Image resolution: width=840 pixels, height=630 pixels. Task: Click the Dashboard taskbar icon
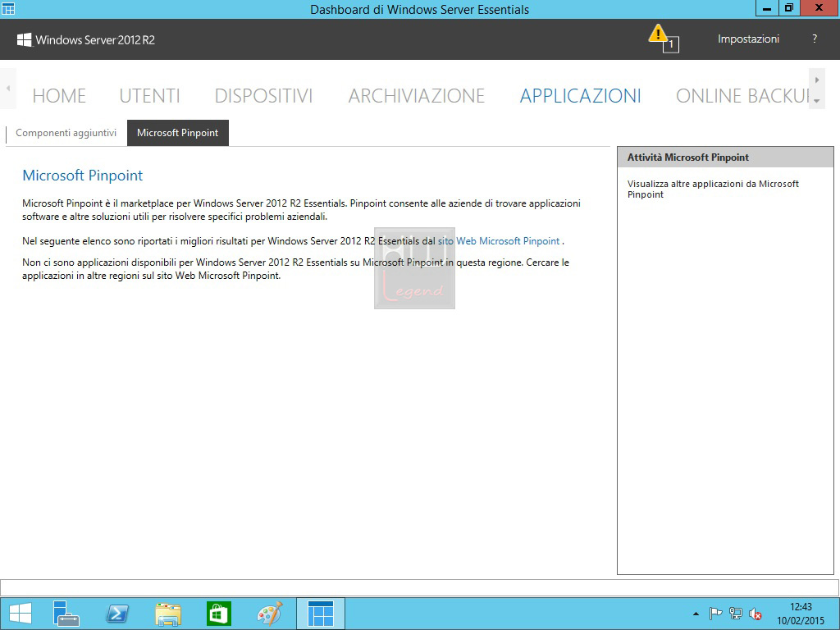coord(321,614)
